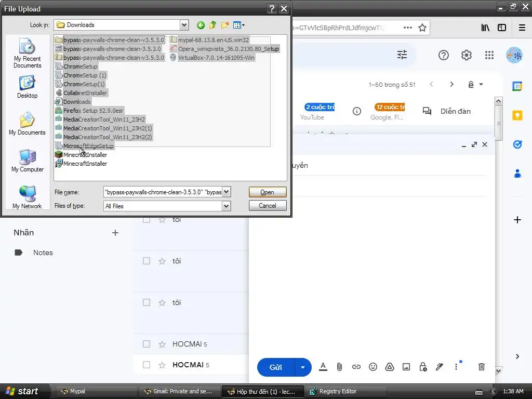This screenshot has height=399, width=532.
Task: Open the browser hamburger menu
Action: [522, 28]
